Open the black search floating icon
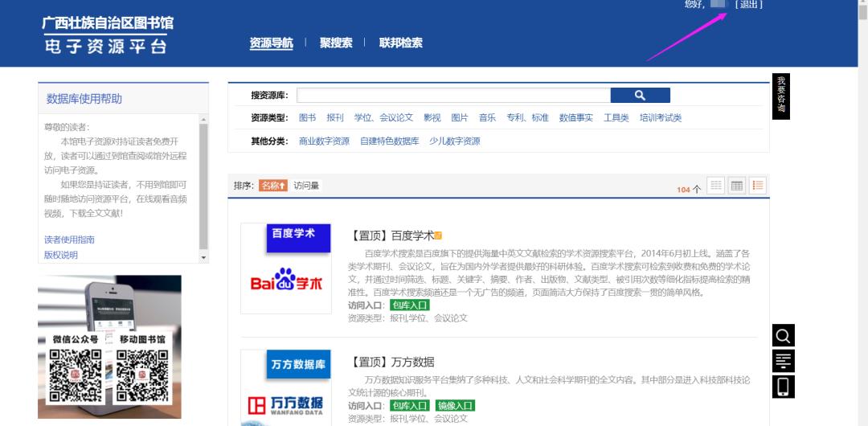The image size is (868, 426). tap(784, 336)
